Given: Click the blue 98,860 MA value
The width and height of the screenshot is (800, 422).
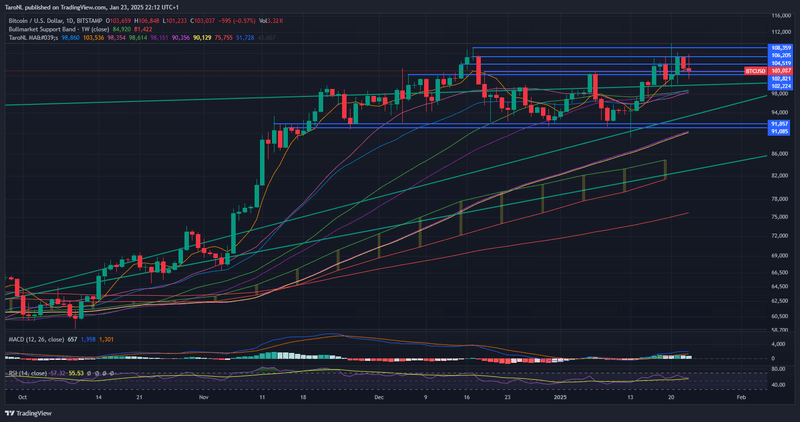Looking at the screenshot, I should click(x=70, y=38).
